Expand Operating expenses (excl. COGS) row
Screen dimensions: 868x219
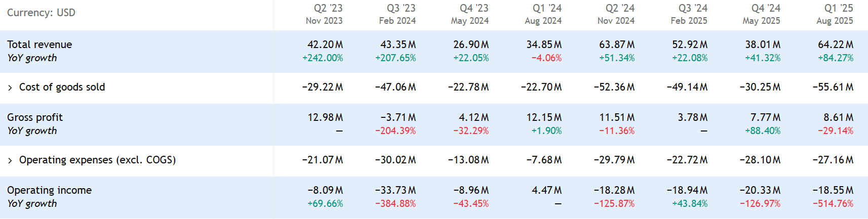coord(10,160)
